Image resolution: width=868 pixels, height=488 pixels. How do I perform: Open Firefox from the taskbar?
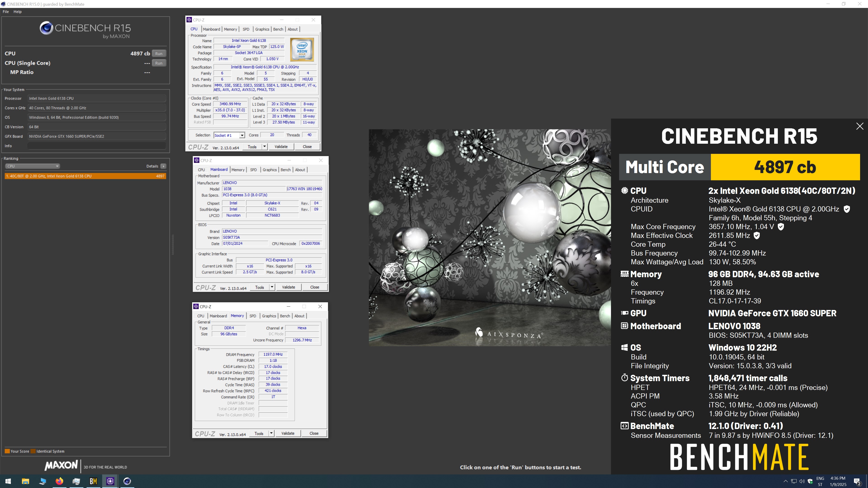[x=59, y=481]
